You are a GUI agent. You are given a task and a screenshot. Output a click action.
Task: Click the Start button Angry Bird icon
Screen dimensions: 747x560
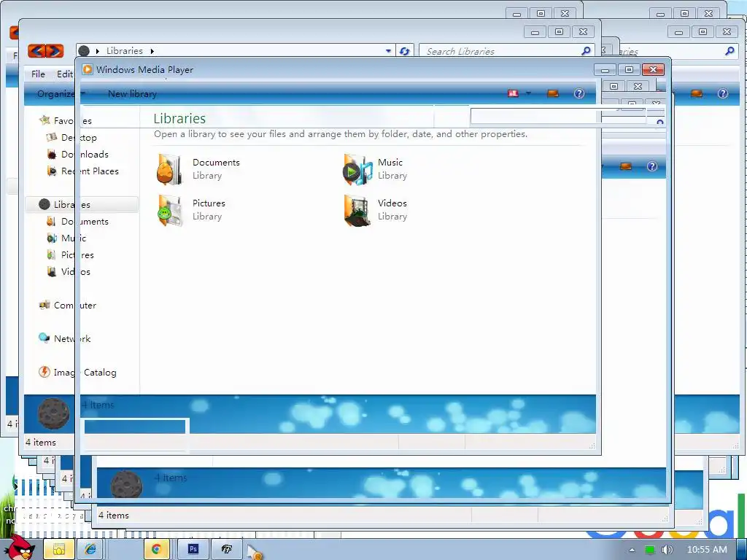click(20, 548)
